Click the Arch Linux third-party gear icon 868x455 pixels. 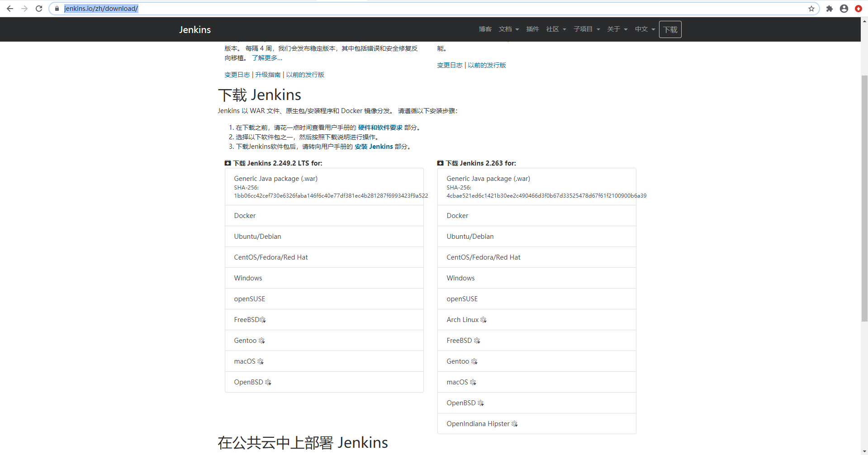click(484, 320)
